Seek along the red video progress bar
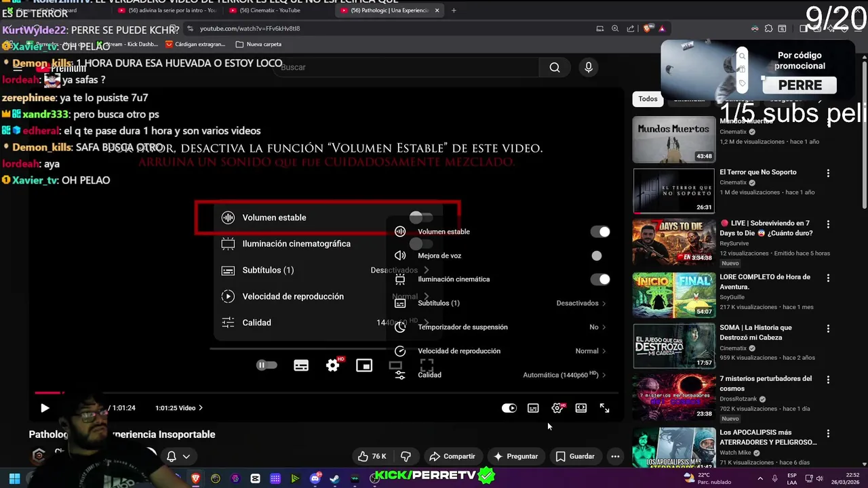 [327, 392]
